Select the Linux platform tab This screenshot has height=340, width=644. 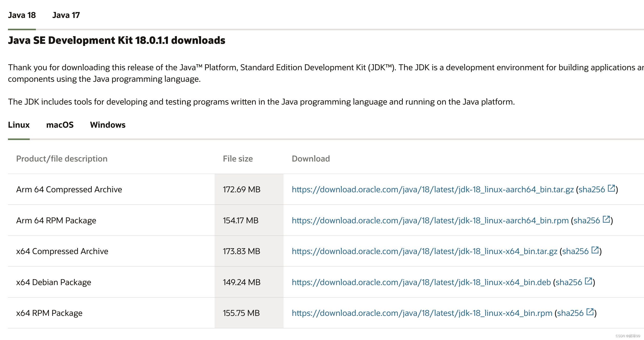click(x=19, y=125)
